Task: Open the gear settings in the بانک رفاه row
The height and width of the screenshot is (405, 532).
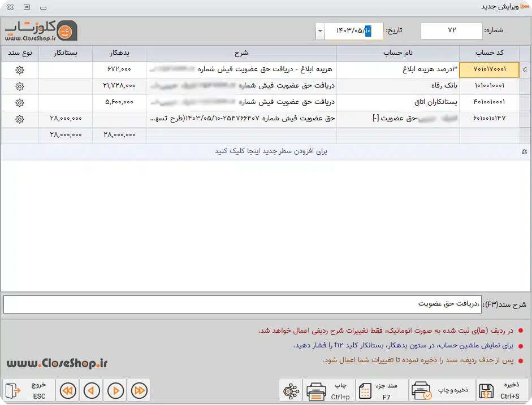Action: click(x=20, y=86)
